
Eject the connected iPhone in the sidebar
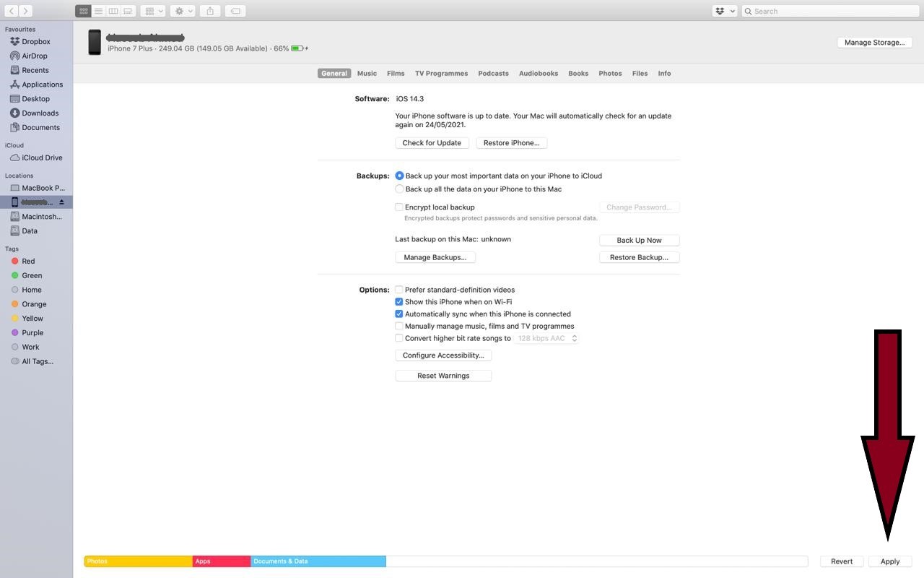[62, 202]
